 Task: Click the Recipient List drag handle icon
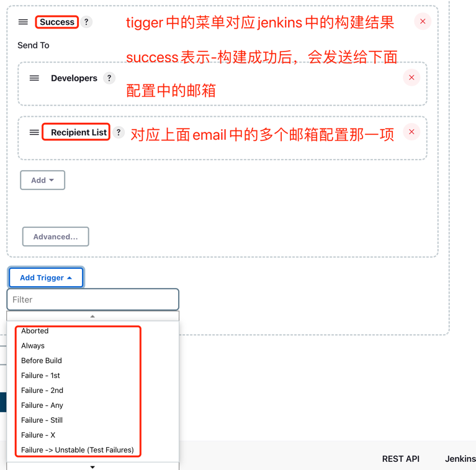tap(34, 132)
